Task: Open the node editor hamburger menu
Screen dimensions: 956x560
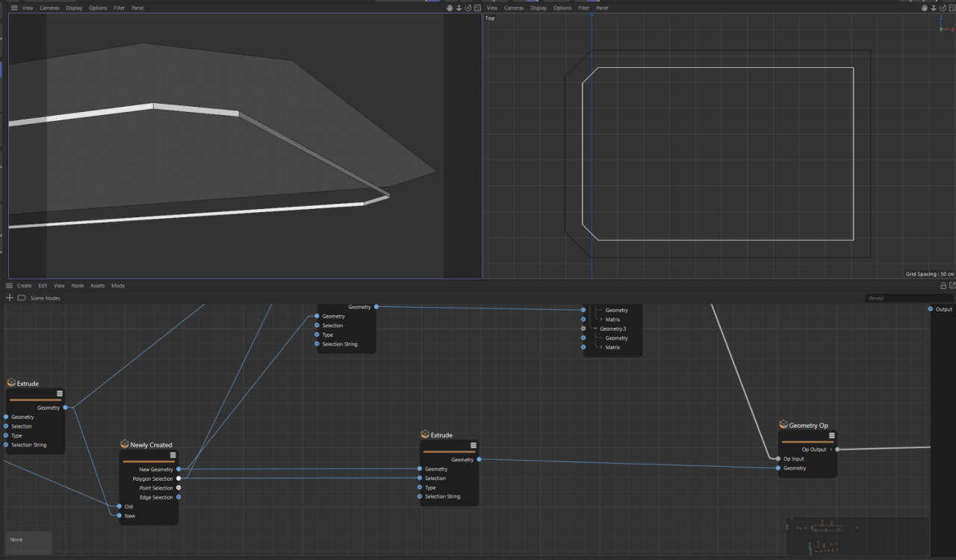Action: tap(9, 285)
